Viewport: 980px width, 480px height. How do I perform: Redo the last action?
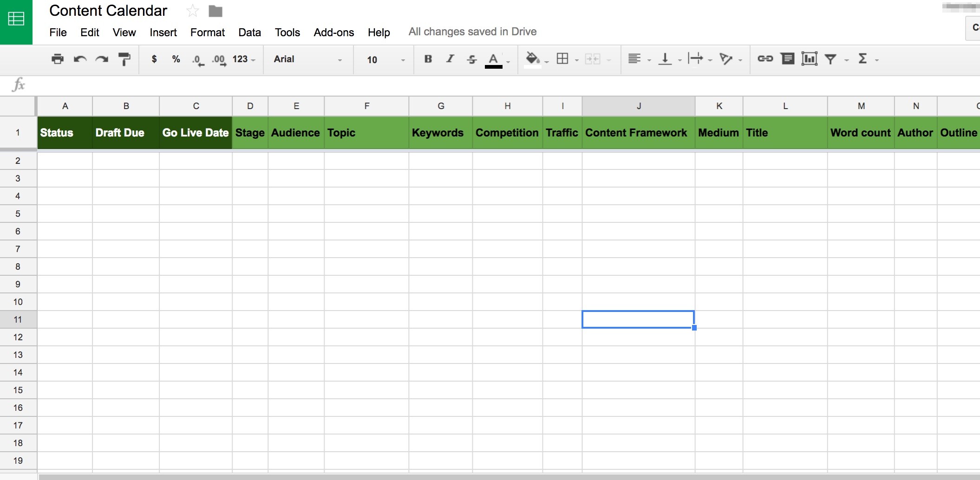[102, 59]
